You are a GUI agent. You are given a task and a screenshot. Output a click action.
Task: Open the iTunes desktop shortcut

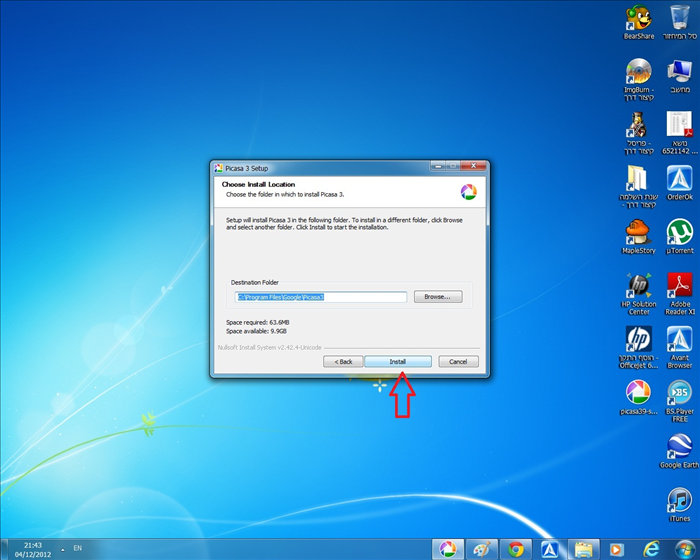[680, 500]
